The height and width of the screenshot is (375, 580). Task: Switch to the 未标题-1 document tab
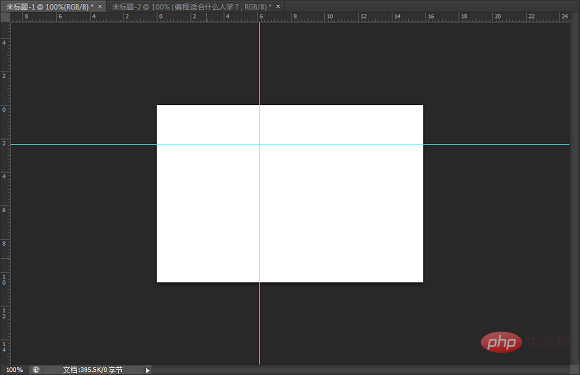pos(50,7)
